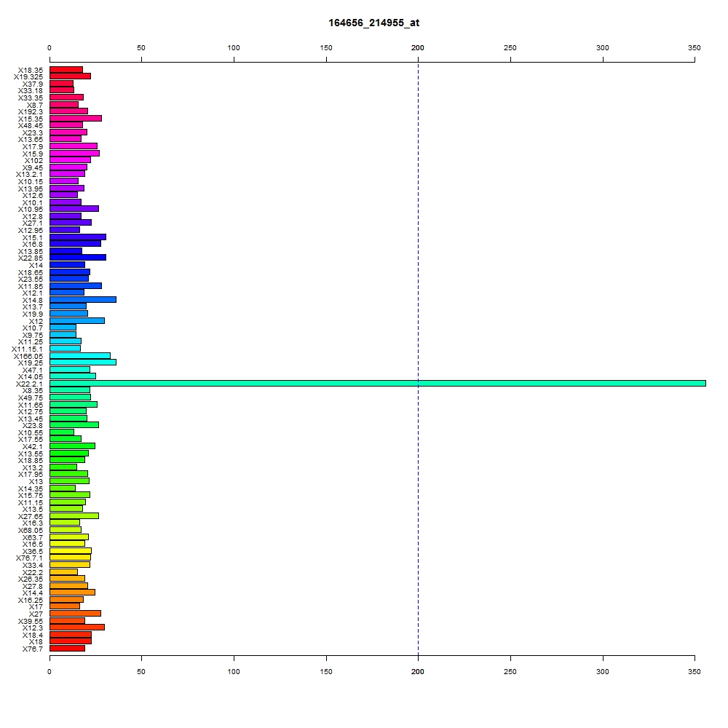
Task: Click the 300 tick on bottom axis
Action: (602, 671)
